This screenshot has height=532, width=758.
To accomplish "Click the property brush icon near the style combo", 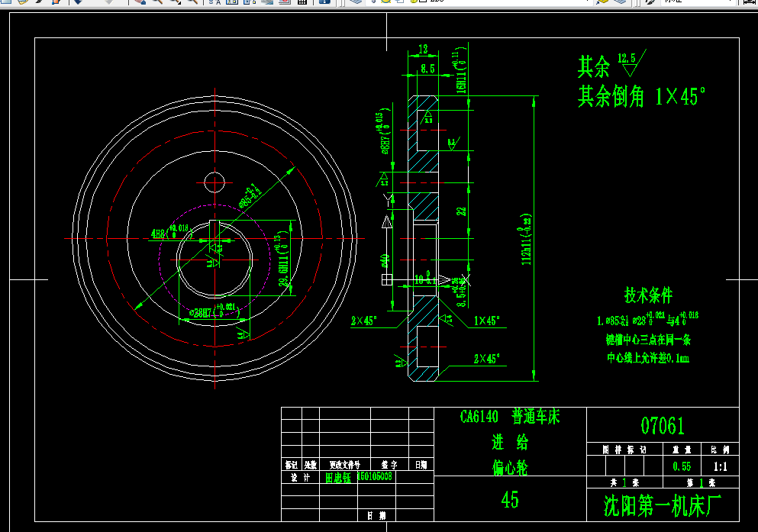I will coord(650,4).
